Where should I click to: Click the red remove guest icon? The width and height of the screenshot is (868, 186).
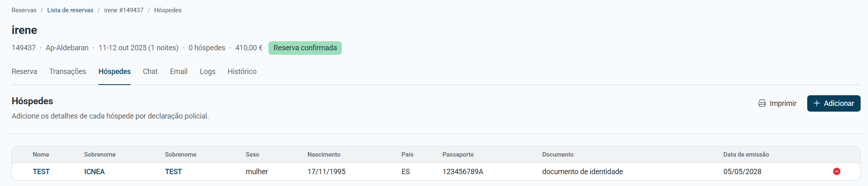837,171
